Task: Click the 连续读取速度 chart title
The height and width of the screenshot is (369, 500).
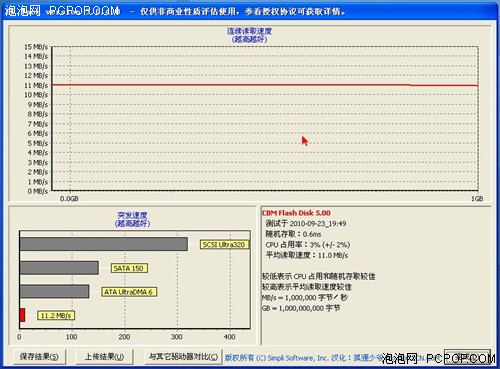Action: [x=249, y=31]
